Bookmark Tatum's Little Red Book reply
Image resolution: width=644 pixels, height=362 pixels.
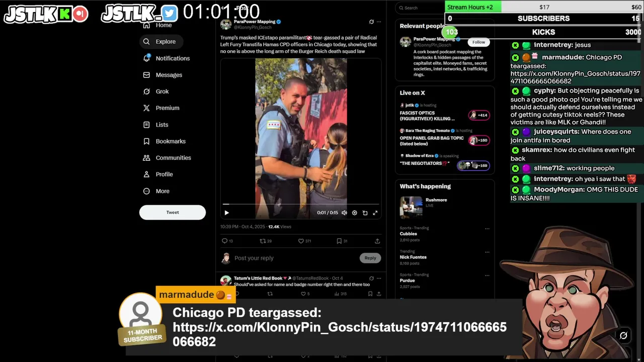[370, 294]
